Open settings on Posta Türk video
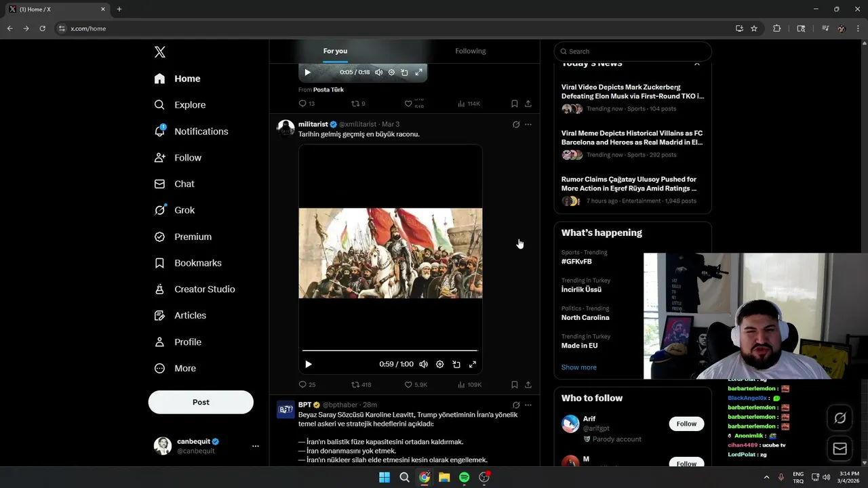 pyautogui.click(x=391, y=73)
